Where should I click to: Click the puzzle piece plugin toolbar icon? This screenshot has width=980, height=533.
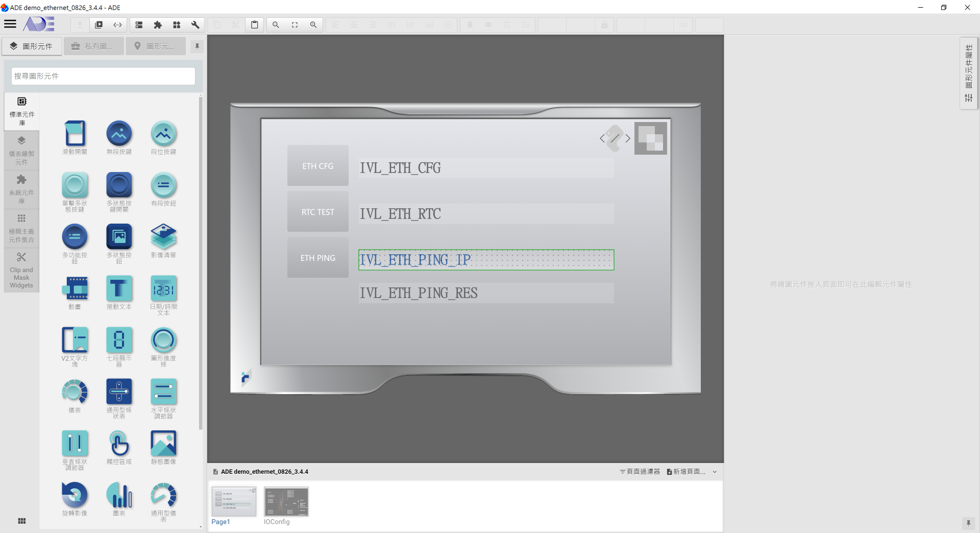tap(158, 25)
